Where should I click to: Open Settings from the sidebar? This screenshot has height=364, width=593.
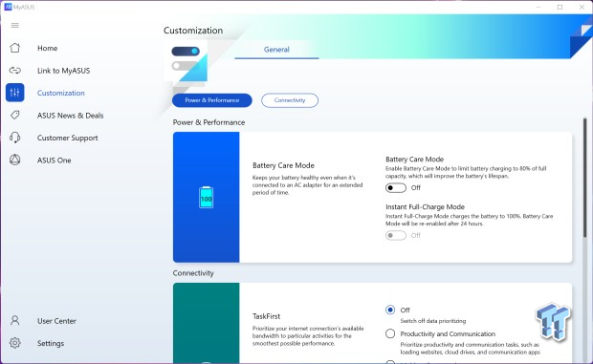click(51, 343)
